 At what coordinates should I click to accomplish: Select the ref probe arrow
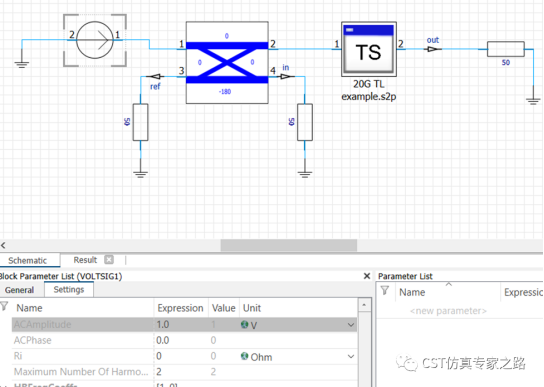click(x=153, y=76)
